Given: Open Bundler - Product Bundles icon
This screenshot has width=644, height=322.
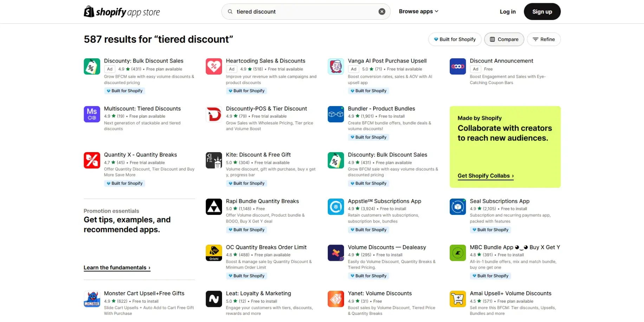Looking at the screenshot, I should (x=336, y=114).
